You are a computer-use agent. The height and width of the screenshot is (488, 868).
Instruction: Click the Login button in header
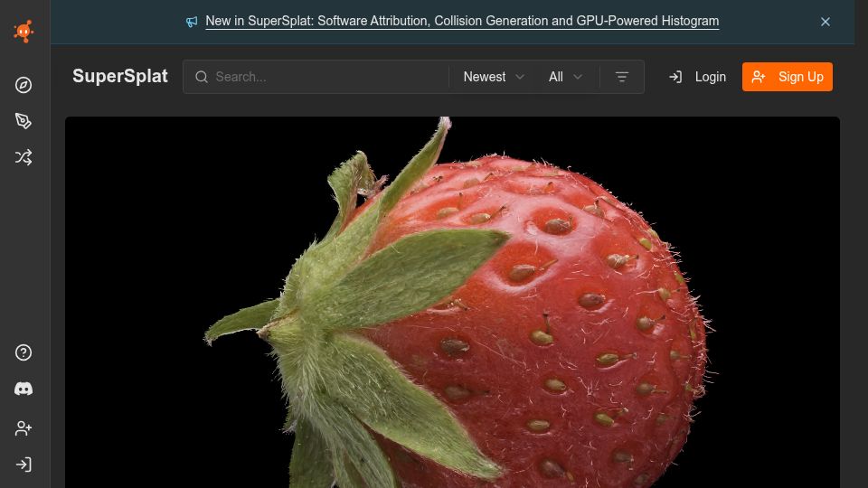point(697,77)
